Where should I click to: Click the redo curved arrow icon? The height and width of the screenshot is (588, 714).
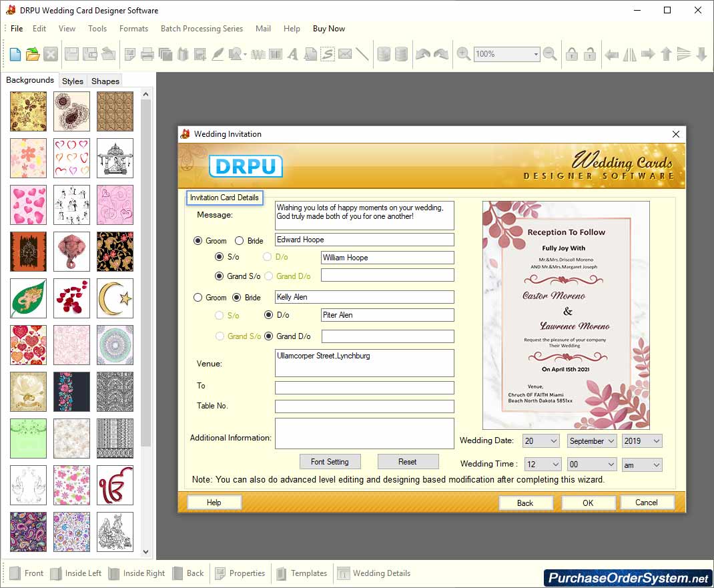click(x=441, y=54)
